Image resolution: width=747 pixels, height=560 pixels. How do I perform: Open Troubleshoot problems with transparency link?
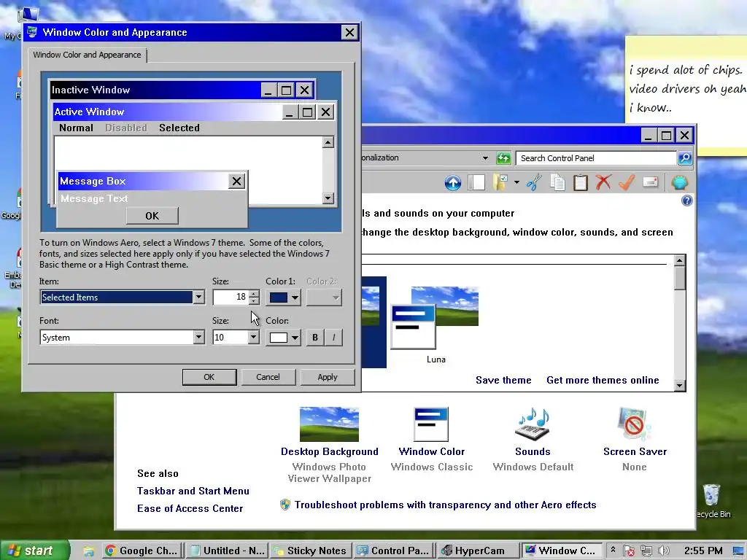click(445, 505)
